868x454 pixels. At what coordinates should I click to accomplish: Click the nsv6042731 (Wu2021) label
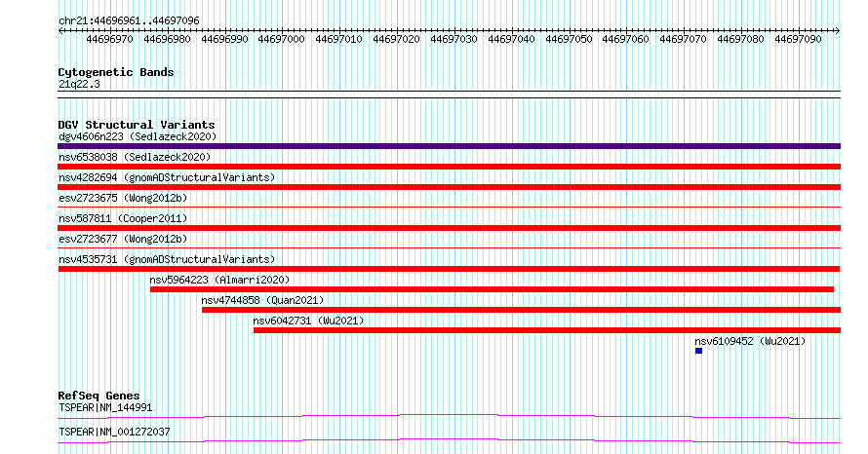click(x=308, y=321)
